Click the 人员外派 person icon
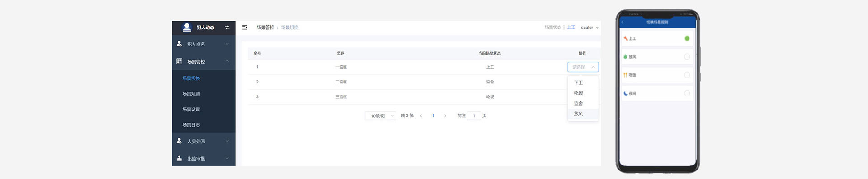Viewport: 868px width, 179px height. 179,141
